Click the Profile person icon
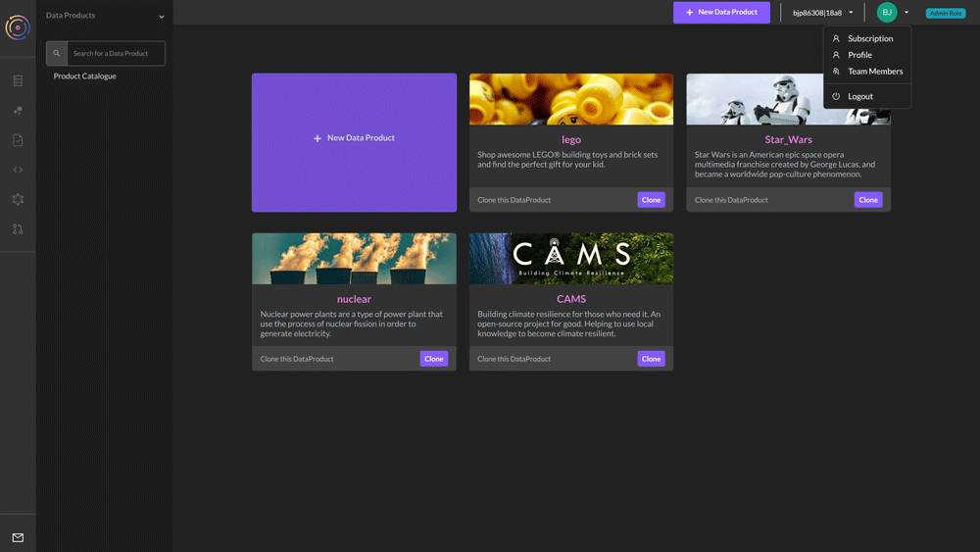 pos(836,55)
